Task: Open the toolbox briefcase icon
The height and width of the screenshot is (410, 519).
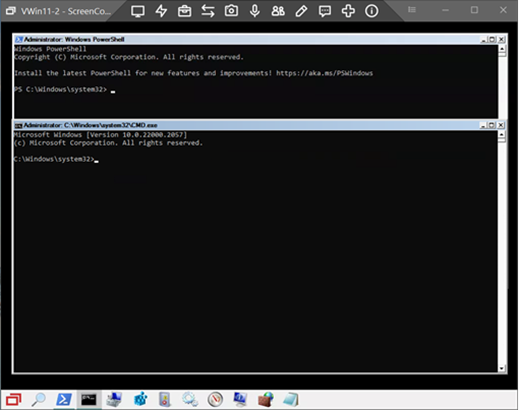Action: 184,11
